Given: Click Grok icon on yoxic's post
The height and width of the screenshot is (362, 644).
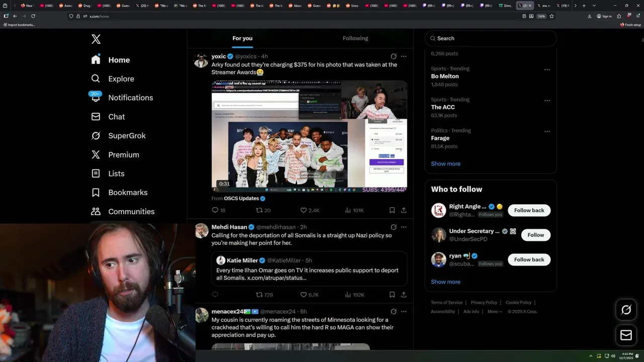Looking at the screenshot, I should (393, 56).
